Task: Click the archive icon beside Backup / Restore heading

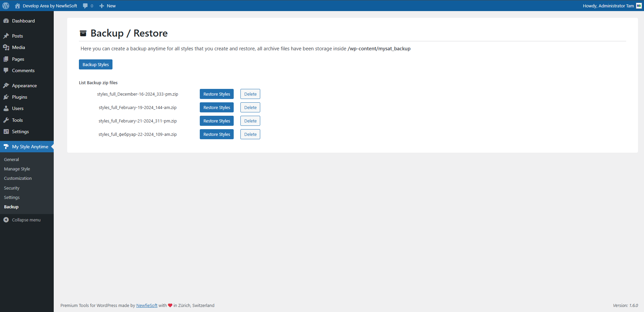Action: click(83, 33)
